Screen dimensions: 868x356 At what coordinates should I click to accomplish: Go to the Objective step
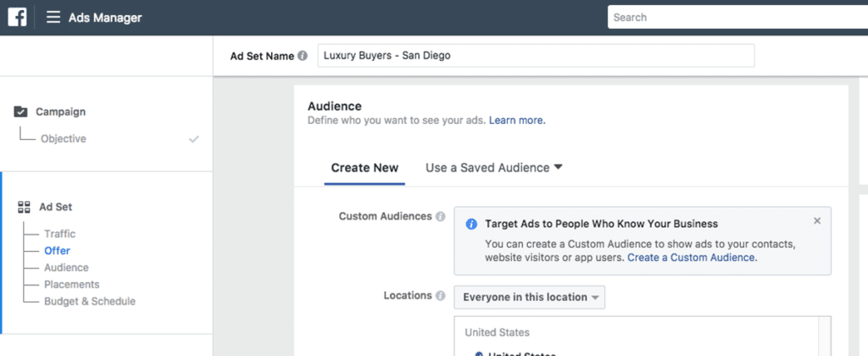[63, 139]
